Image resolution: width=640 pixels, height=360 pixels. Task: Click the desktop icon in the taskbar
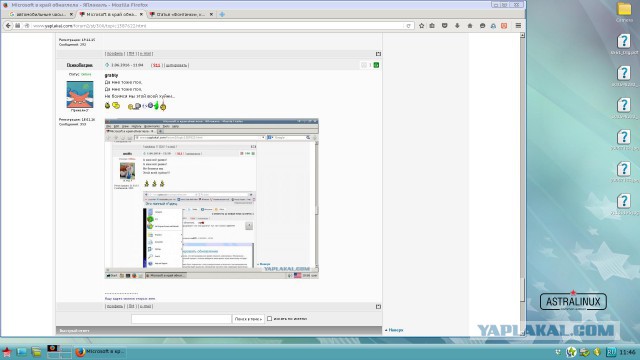point(22,352)
